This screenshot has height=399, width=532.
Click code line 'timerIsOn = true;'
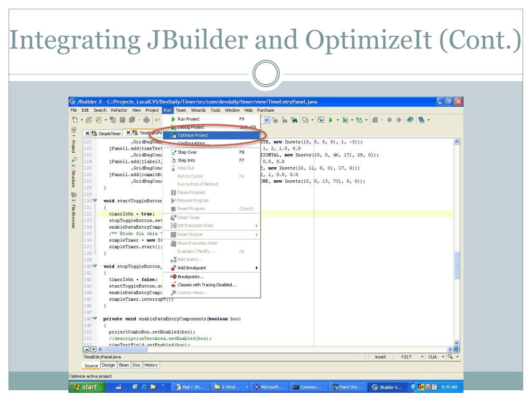coord(131,214)
